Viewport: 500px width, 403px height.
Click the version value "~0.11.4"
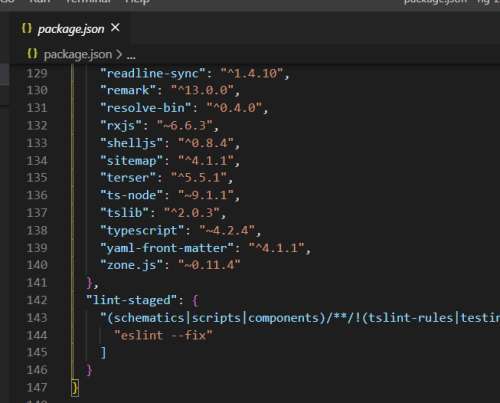[210, 265]
